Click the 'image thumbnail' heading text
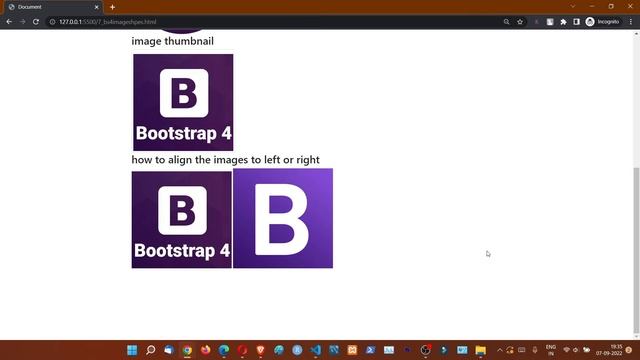The width and height of the screenshot is (640, 360). tap(172, 41)
